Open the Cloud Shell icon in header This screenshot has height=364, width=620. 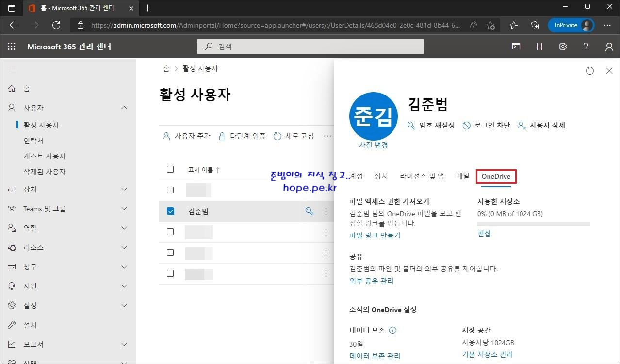517,47
